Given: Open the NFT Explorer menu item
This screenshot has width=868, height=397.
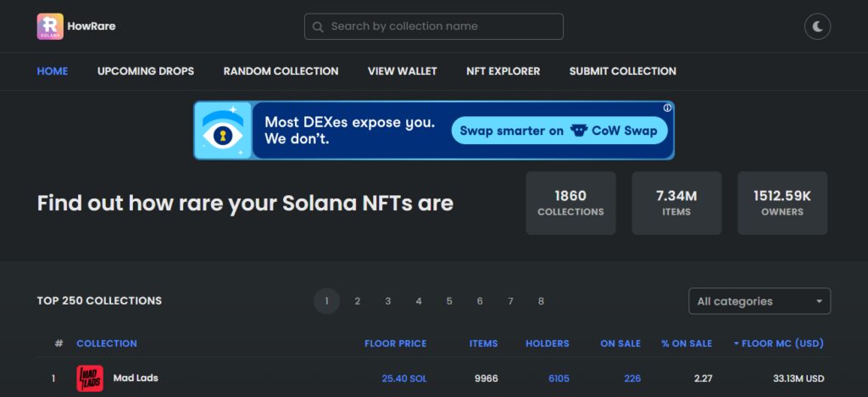Looking at the screenshot, I should click(x=504, y=71).
